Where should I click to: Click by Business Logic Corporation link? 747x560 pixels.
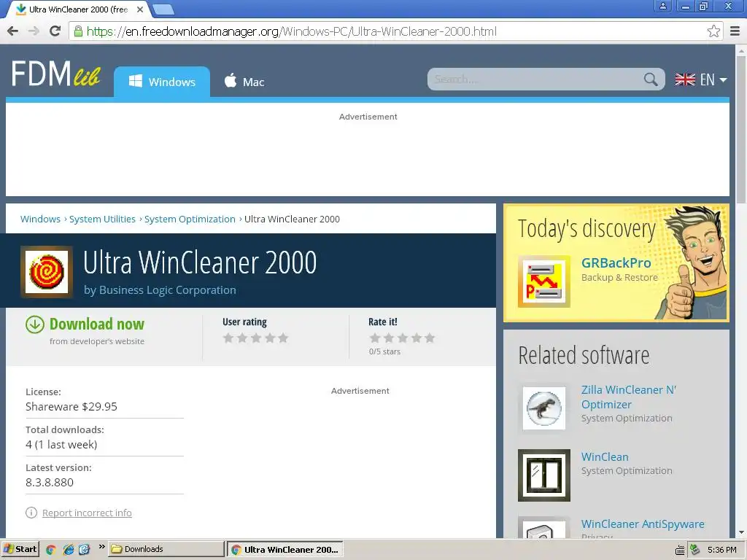(x=160, y=290)
